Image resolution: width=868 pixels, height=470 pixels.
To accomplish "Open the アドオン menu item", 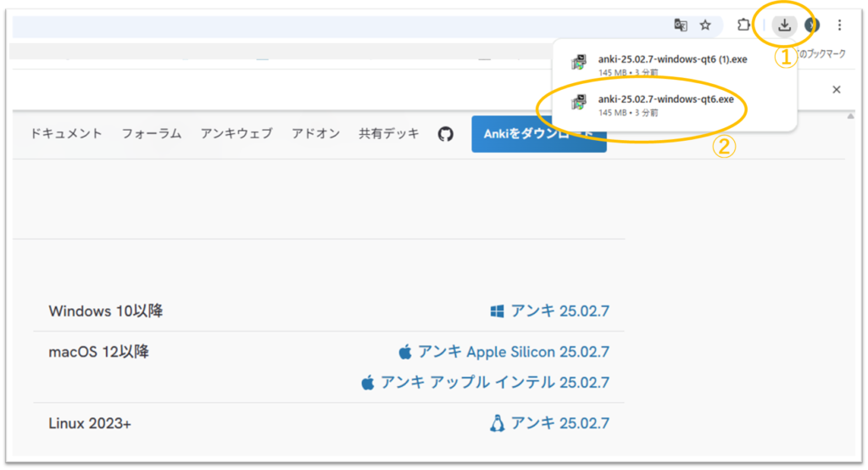I will (x=316, y=133).
